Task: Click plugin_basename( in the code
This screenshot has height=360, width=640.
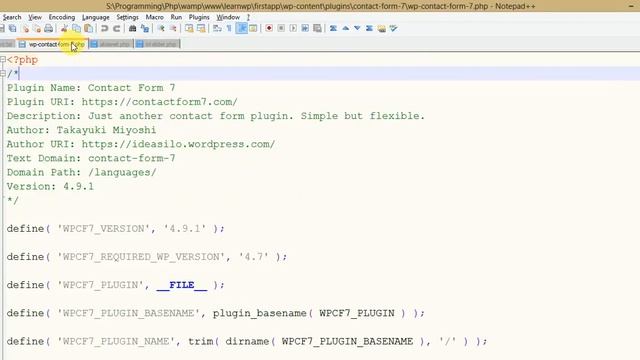Action: (262, 313)
